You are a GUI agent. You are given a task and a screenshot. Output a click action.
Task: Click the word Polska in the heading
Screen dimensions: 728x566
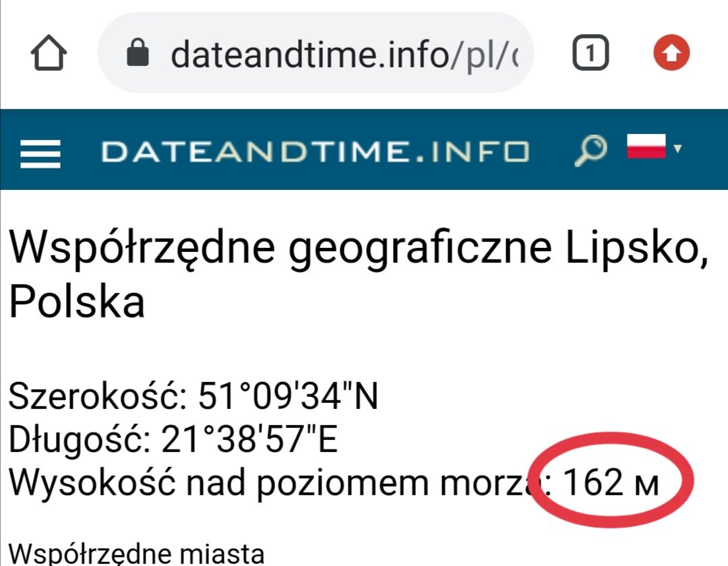(76, 303)
